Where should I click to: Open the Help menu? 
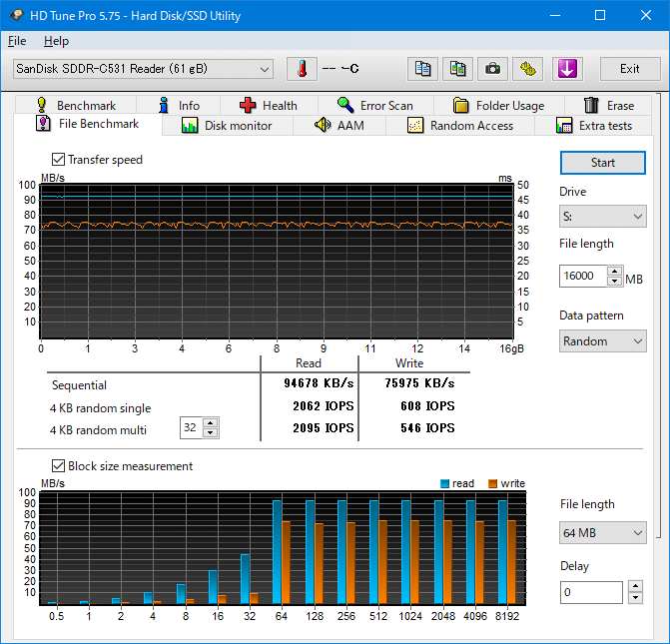pyautogui.click(x=56, y=41)
